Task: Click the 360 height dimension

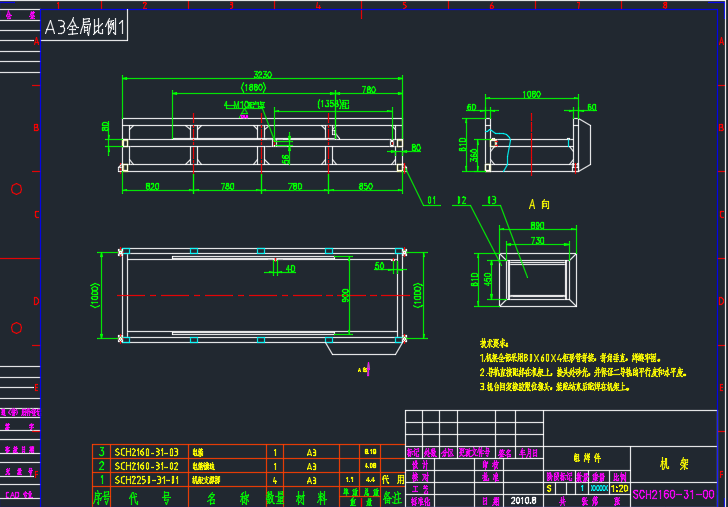Action: pos(473,155)
